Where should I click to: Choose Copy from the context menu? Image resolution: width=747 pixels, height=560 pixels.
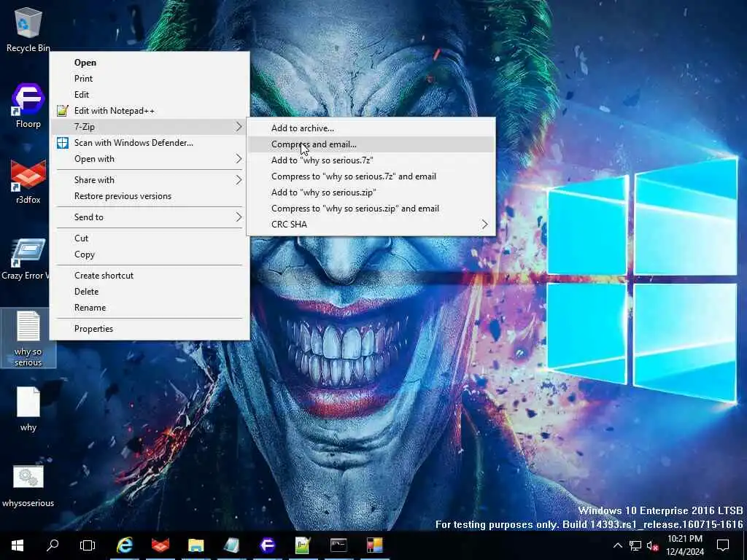coord(150,254)
